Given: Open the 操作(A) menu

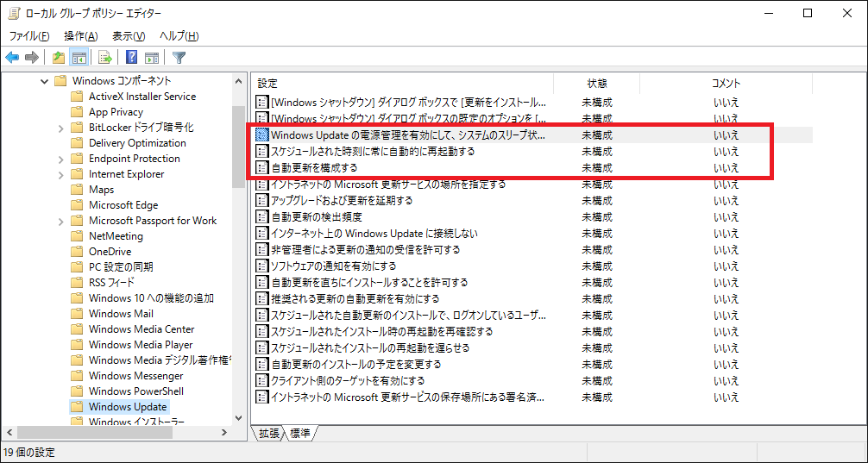Looking at the screenshot, I should tap(80, 35).
